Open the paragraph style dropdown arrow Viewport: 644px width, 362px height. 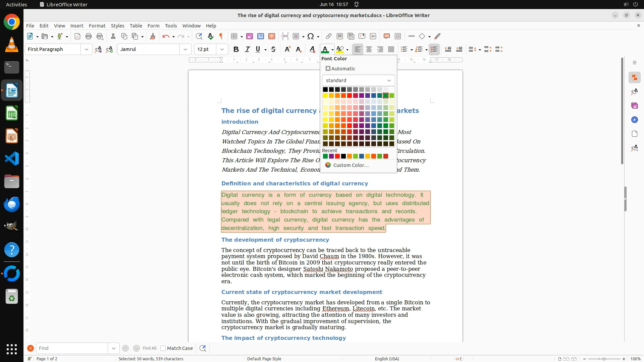coord(87,49)
